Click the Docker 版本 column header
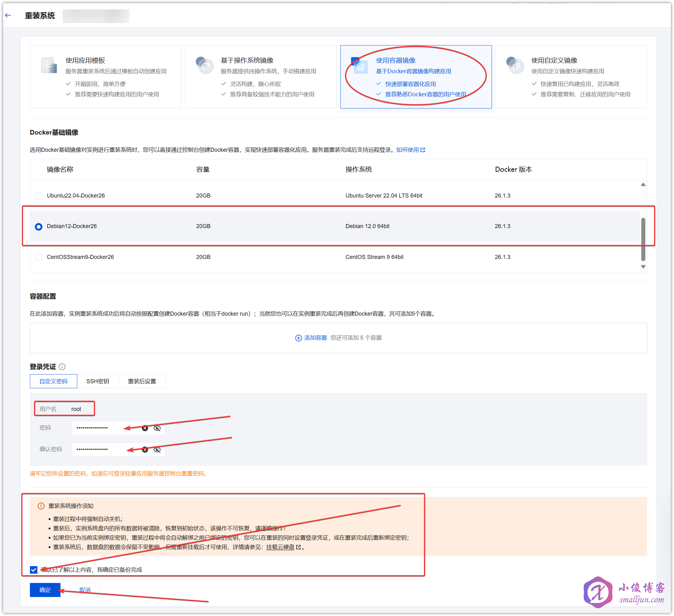The width and height of the screenshot is (674, 616). click(x=513, y=170)
